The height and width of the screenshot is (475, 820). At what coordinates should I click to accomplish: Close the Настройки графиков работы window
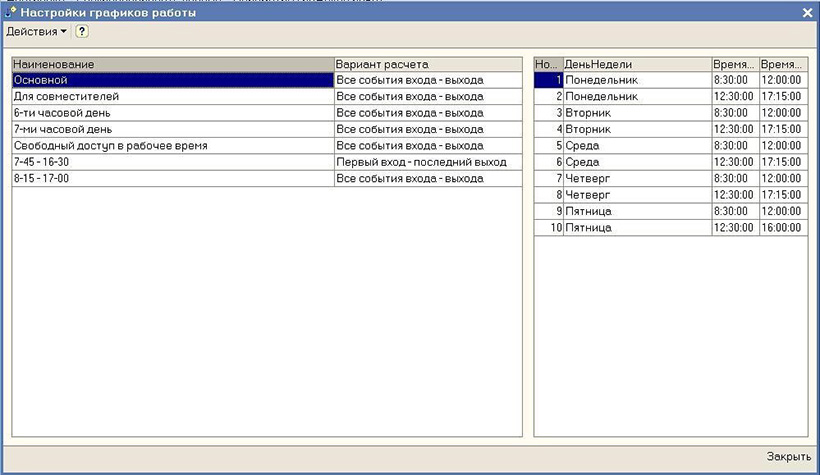coord(807,13)
